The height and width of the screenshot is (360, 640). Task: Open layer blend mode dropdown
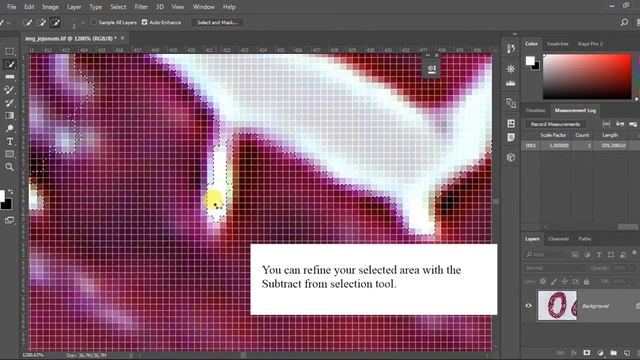[554, 268]
